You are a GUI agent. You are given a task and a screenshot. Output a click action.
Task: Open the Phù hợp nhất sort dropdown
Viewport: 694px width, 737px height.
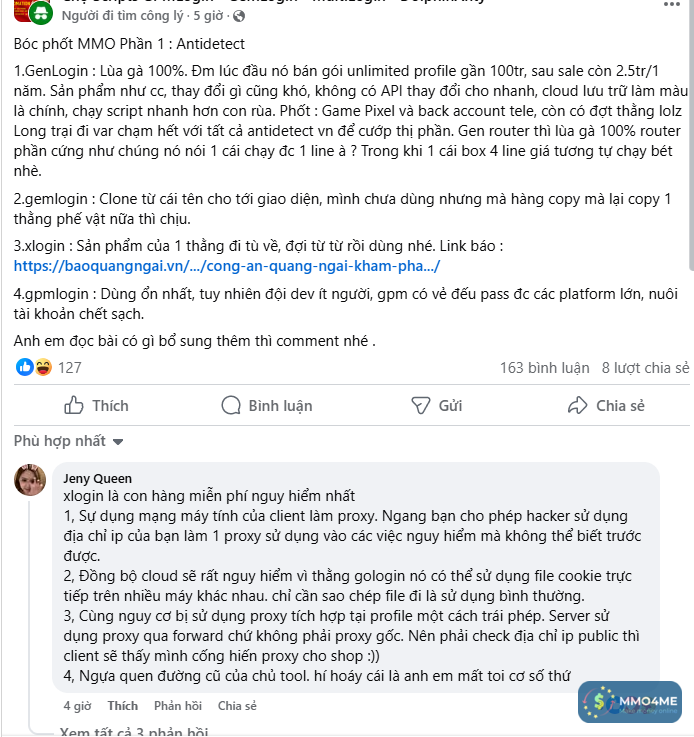(x=68, y=441)
